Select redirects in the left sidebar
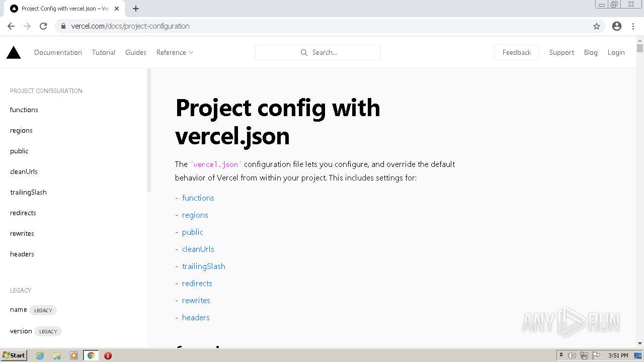This screenshot has width=644, height=362. (x=23, y=213)
